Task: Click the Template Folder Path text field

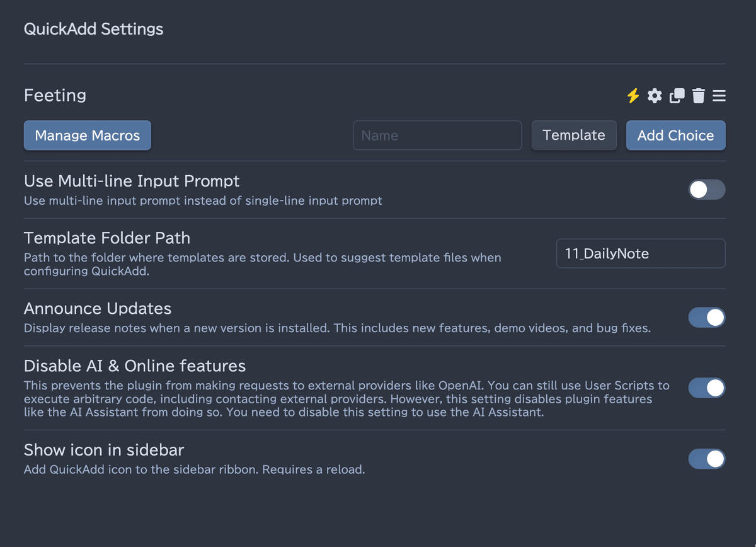Action: point(641,253)
